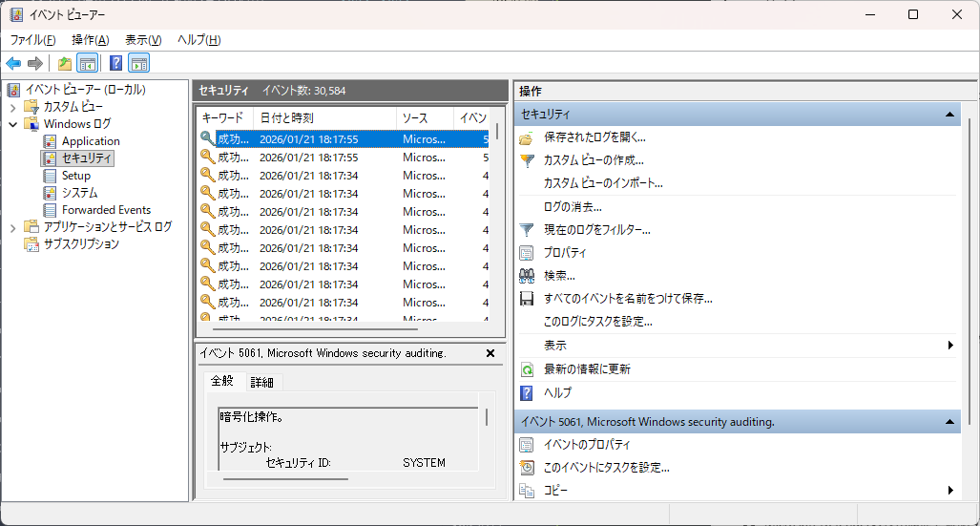The height and width of the screenshot is (526, 980).
Task: Switch to the 詳細 tab
Action: [261, 382]
